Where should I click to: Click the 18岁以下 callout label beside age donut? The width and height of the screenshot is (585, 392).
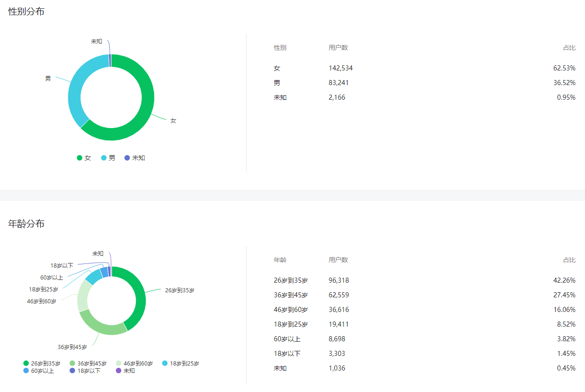[x=62, y=265]
